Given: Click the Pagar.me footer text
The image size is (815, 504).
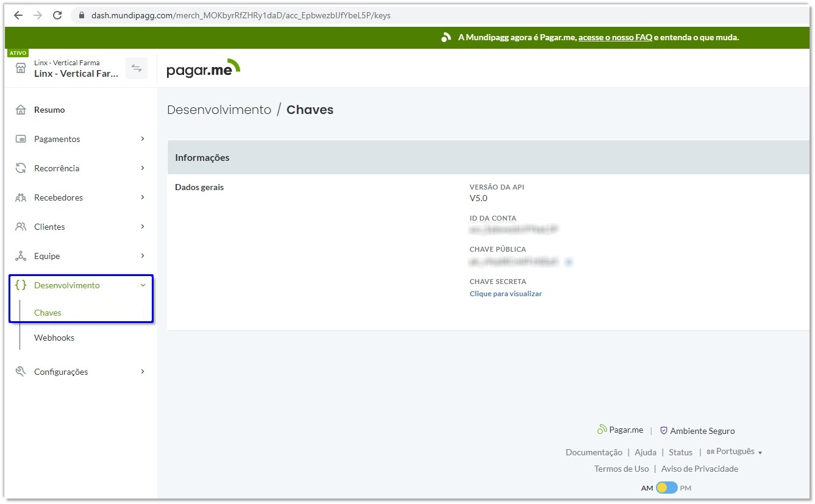Looking at the screenshot, I should pos(626,430).
